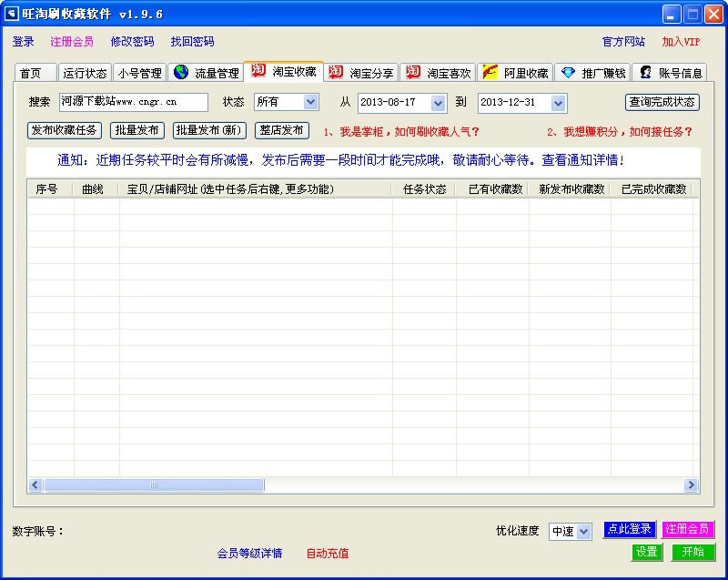Click the 已完成收藏数 column header

pyautogui.click(x=652, y=189)
